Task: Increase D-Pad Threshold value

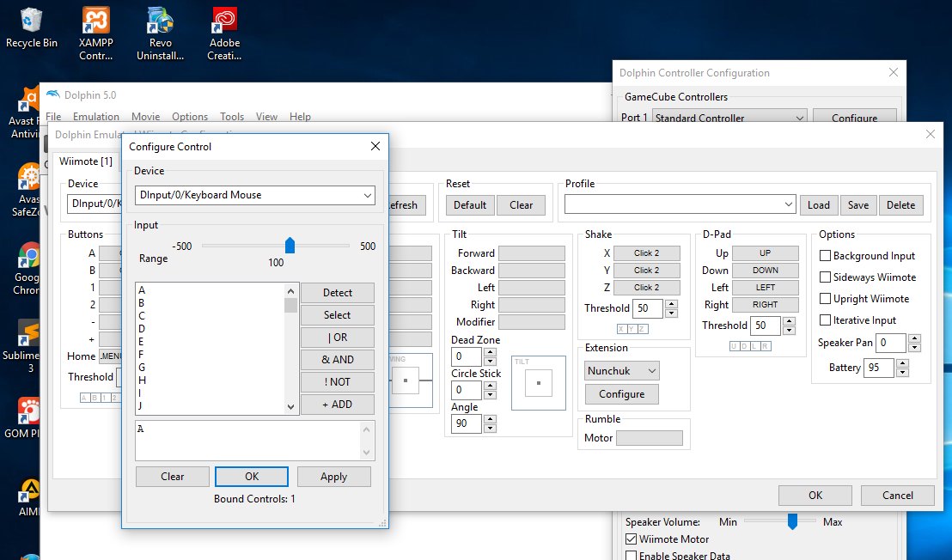Action: pyautogui.click(x=789, y=321)
